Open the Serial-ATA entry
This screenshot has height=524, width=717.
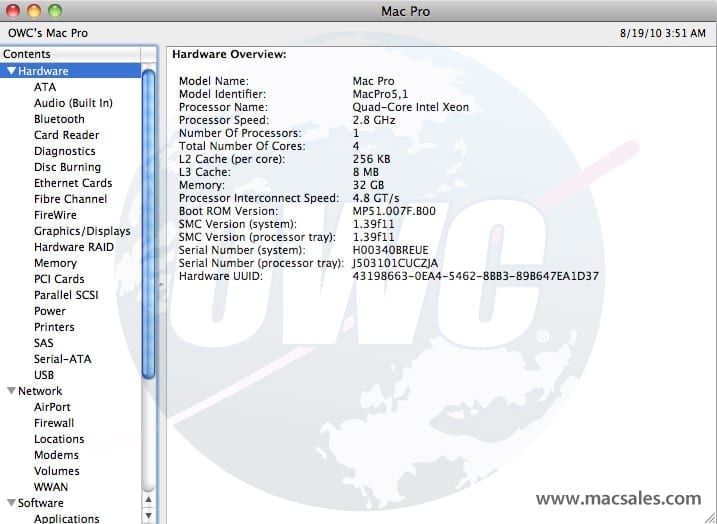coord(62,359)
